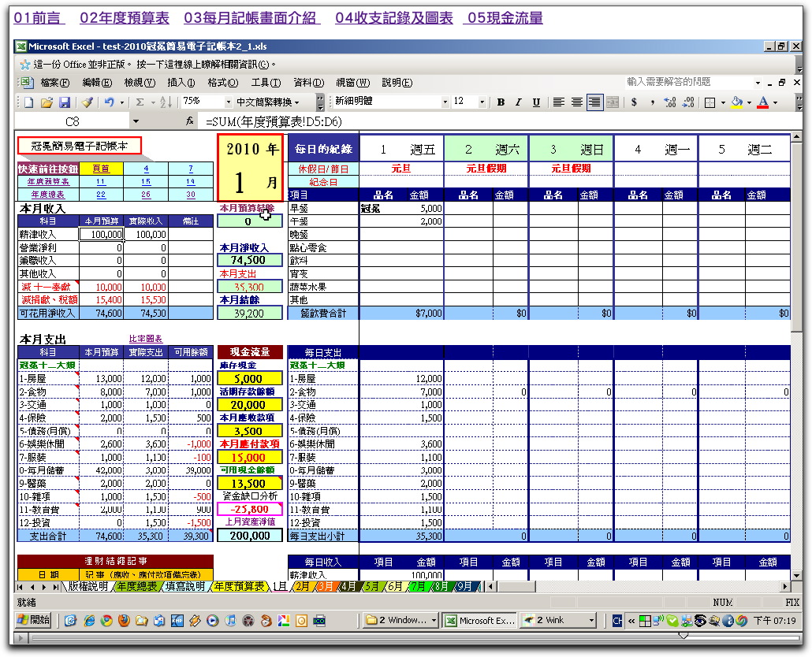Open Internet Explorer from quick launch

[x=88, y=620]
